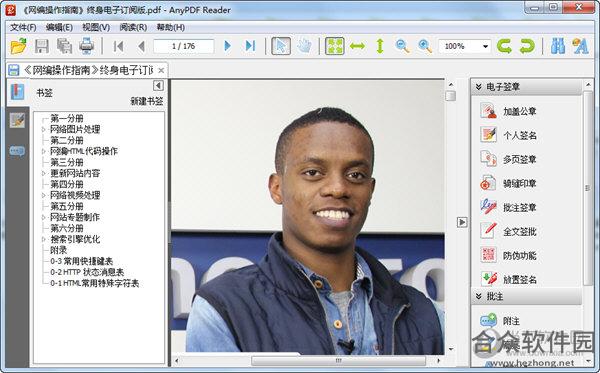Click 放置签名 tool
600x373 pixels.
pyautogui.click(x=508, y=279)
